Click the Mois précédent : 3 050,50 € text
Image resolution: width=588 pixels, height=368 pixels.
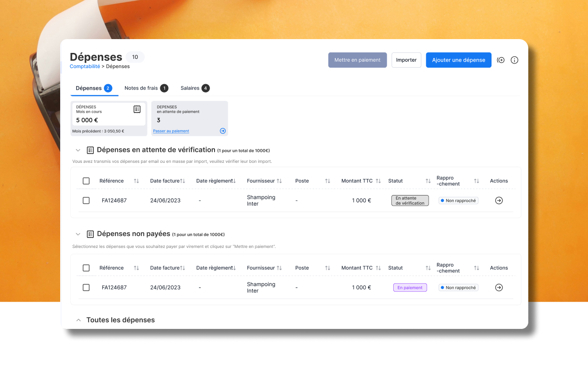coord(98,131)
